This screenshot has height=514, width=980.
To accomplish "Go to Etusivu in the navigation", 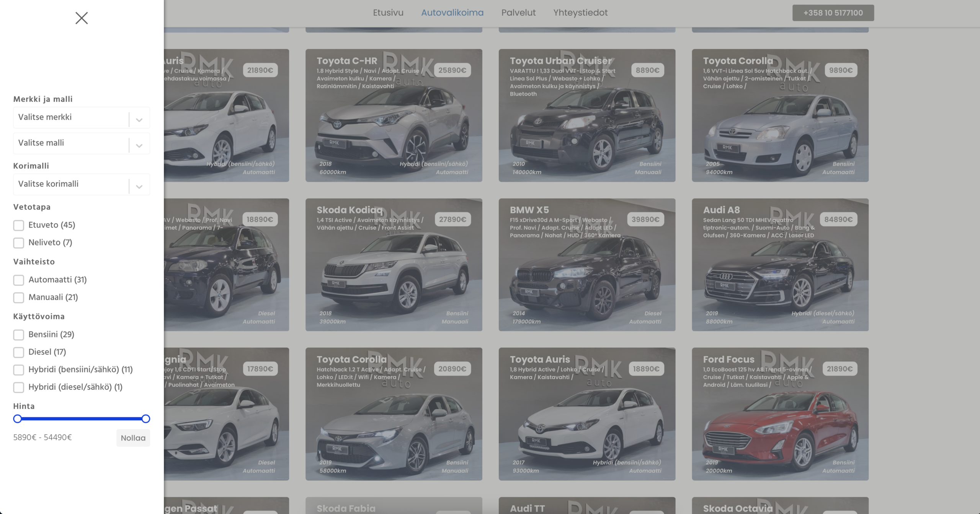I will (388, 13).
